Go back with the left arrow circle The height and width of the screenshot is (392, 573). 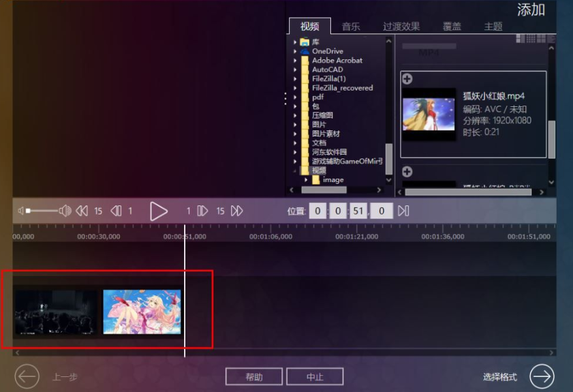(27, 376)
